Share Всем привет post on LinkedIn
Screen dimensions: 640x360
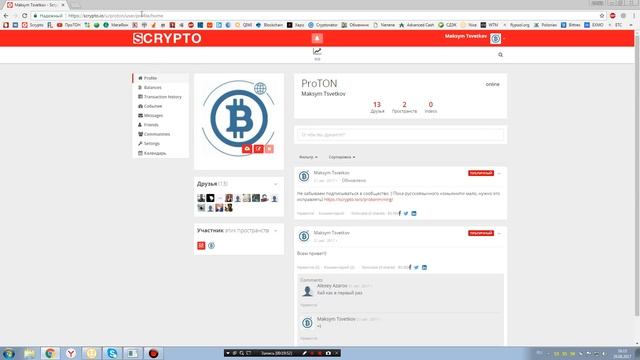[x=424, y=267]
